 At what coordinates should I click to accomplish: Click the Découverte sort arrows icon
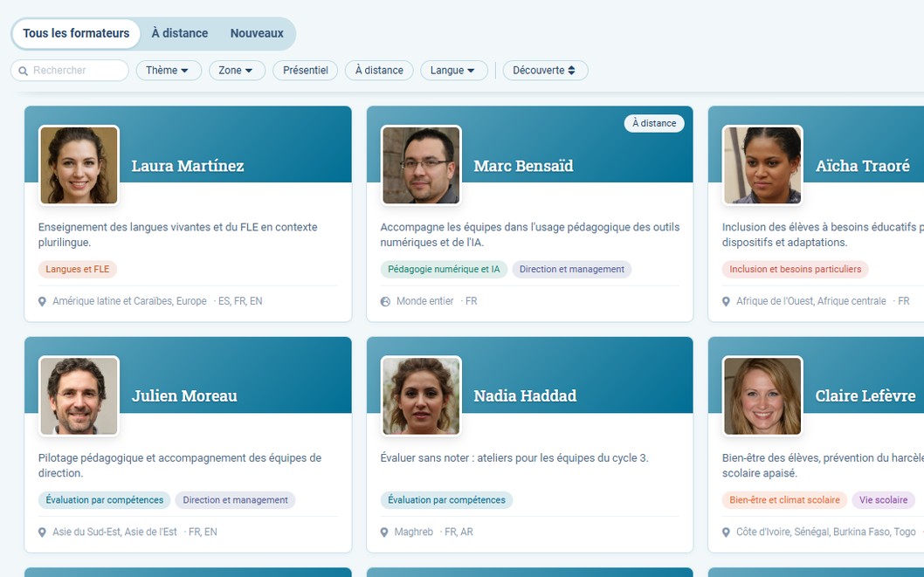point(571,71)
